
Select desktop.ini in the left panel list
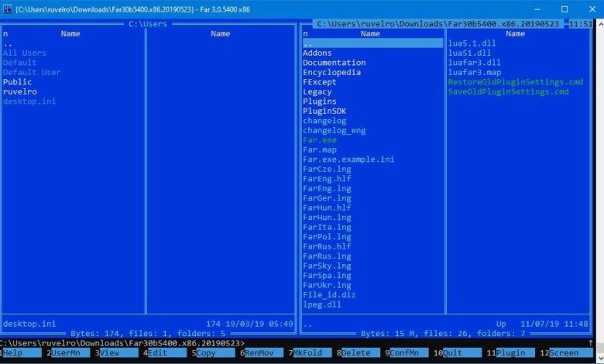pos(29,101)
